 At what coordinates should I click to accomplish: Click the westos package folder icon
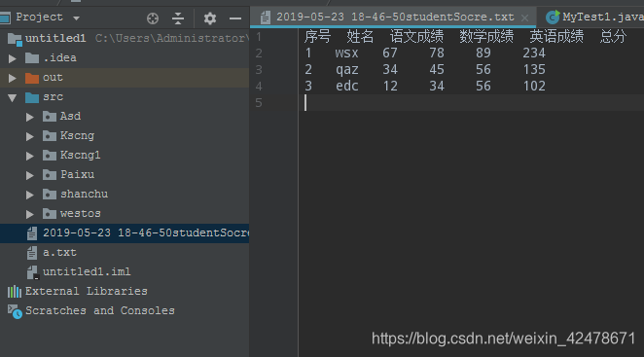click(x=50, y=214)
